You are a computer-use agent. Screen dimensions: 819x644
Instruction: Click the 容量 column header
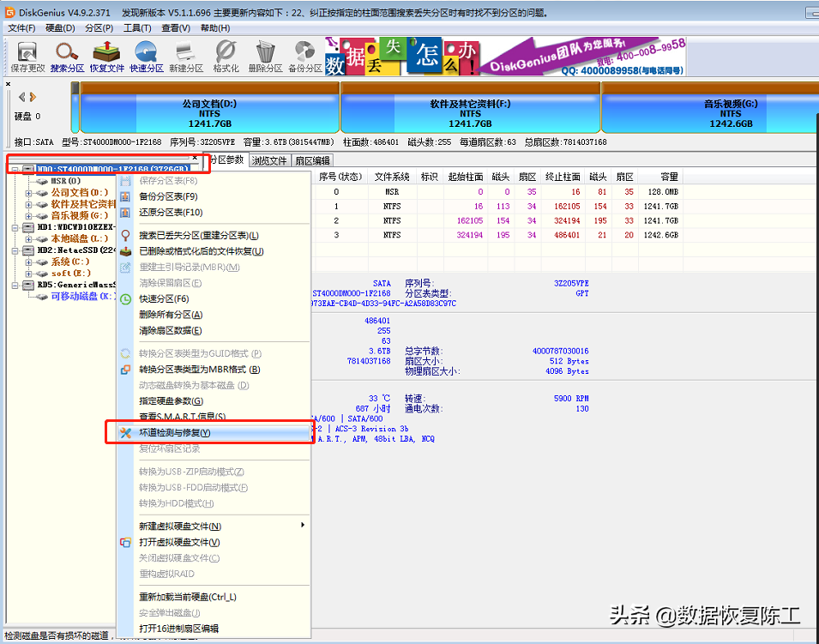(661, 177)
